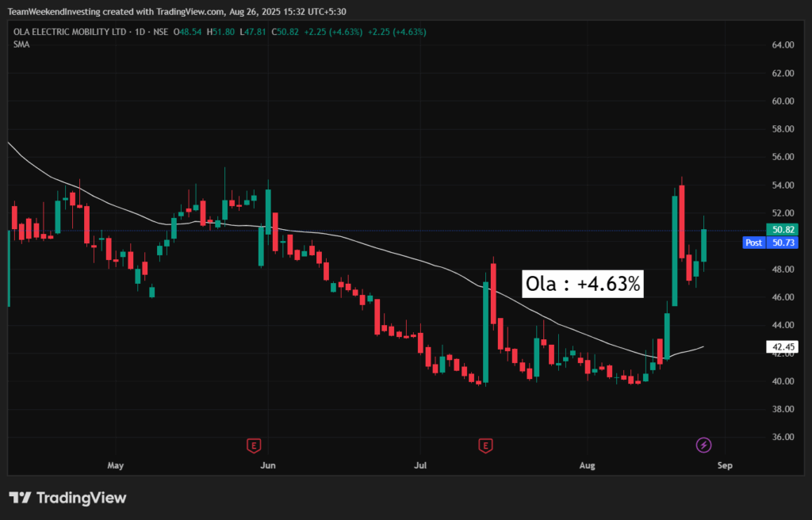The height and width of the screenshot is (520, 812).
Task: Click the C50.82 close value in header
Action: pos(287,32)
